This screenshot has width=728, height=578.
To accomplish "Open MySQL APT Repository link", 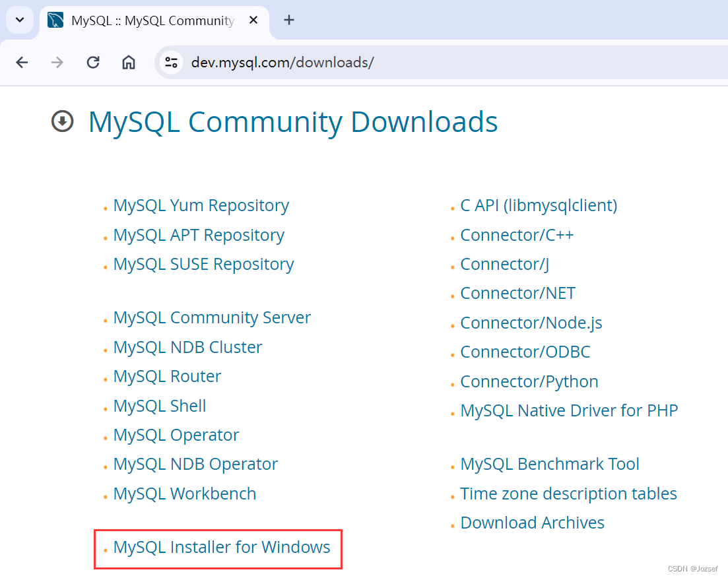I will tap(199, 236).
